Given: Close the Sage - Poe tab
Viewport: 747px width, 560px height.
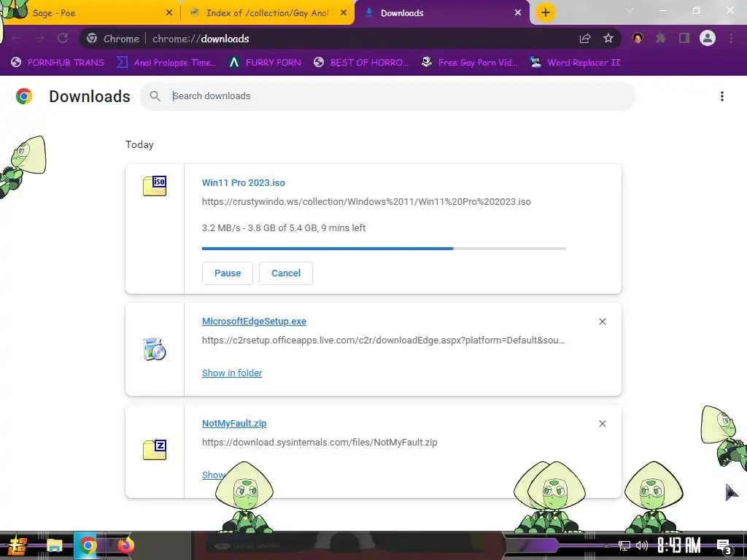Looking at the screenshot, I should tap(169, 13).
